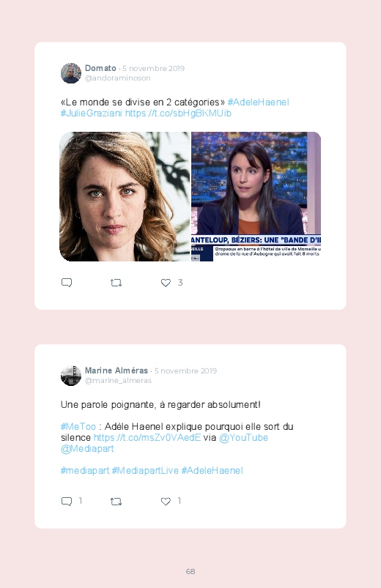Open the #AdeleHaenel hashtag in first tweet
Screen dimensions: 381x588
[x=258, y=102]
